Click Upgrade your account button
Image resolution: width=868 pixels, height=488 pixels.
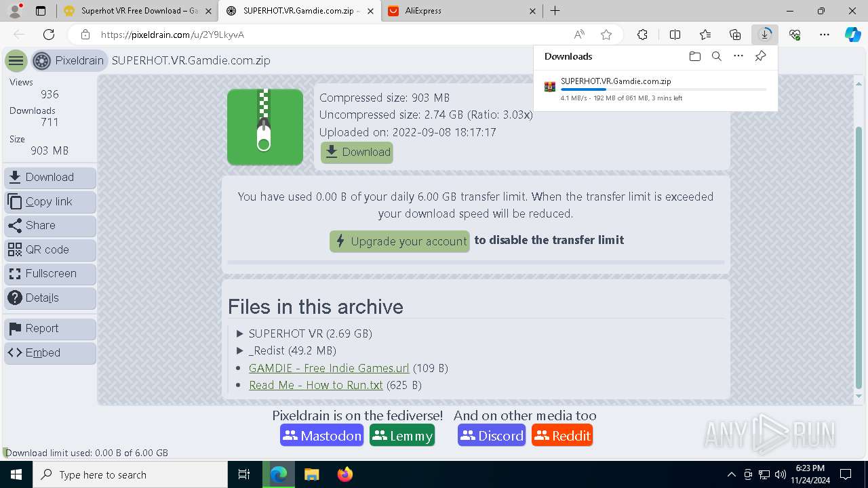(x=399, y=241)
